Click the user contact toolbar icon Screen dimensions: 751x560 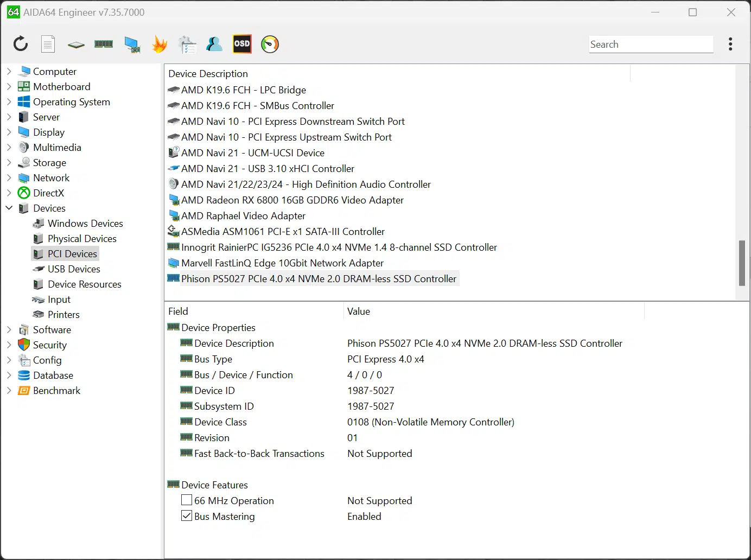pos(214,44)
